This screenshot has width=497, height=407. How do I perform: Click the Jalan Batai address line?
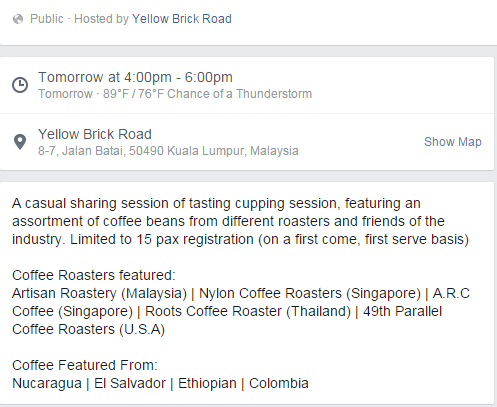point(168,151)
